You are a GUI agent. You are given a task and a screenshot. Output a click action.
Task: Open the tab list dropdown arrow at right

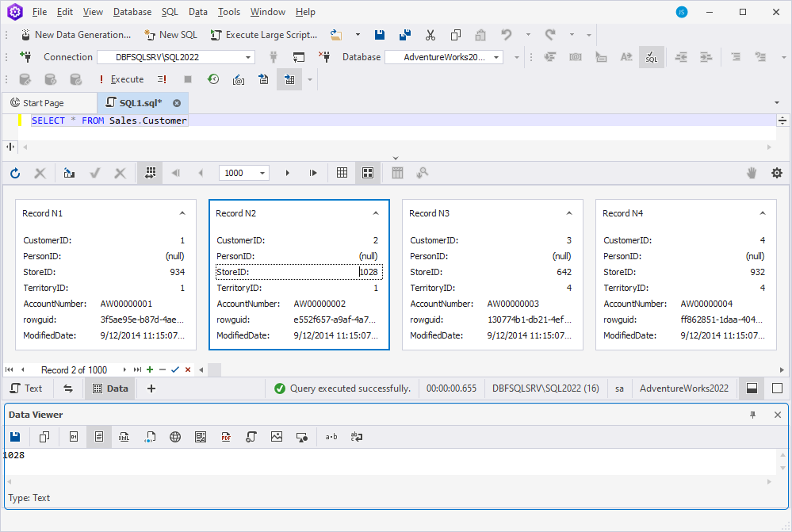click(777, 103)
